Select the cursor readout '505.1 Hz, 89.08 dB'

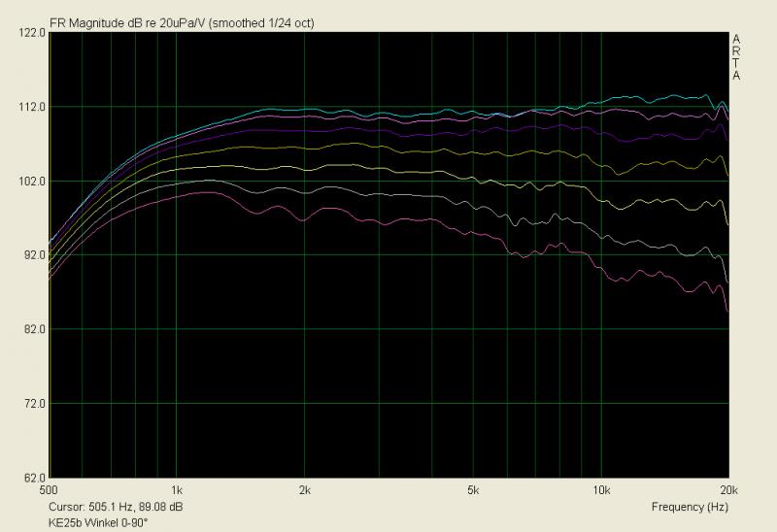click(135, 507)
